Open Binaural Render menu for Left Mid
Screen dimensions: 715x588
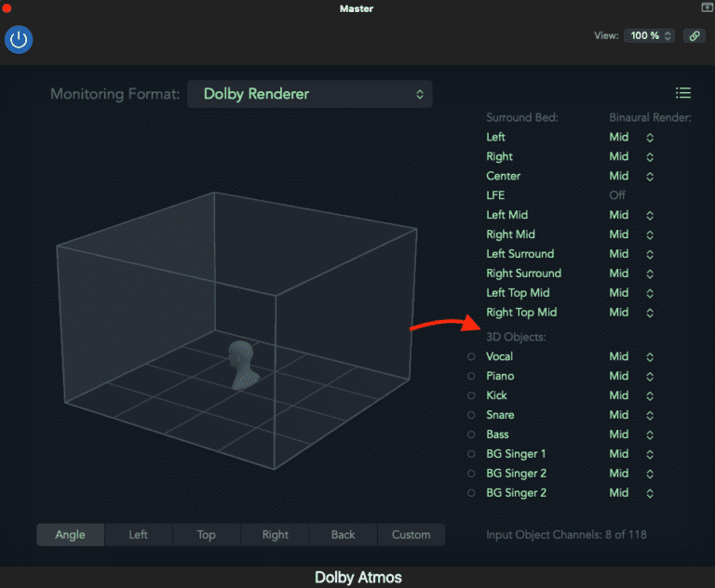click(631, 215)
